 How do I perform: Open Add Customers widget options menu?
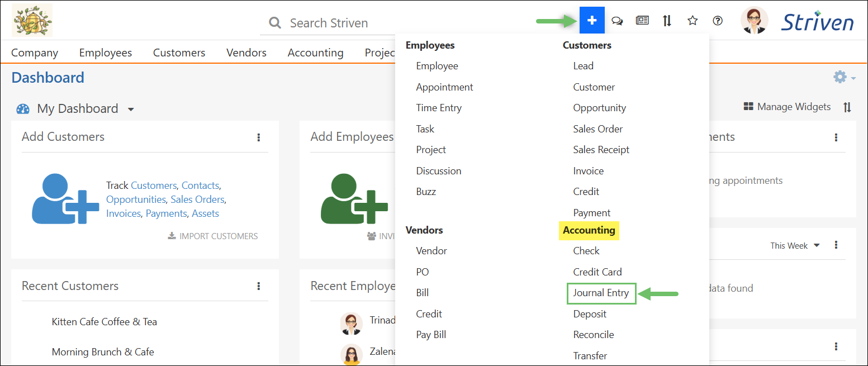(x=258, y=137)
